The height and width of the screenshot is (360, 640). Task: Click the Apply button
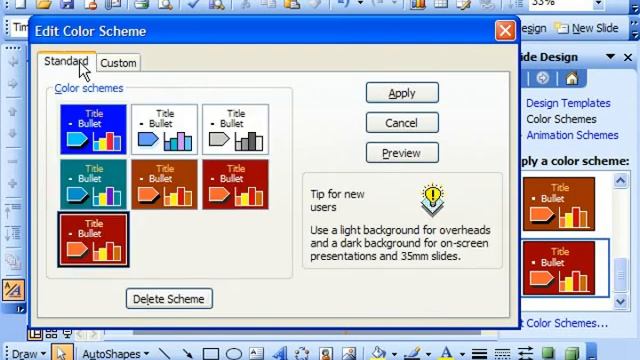402,93
